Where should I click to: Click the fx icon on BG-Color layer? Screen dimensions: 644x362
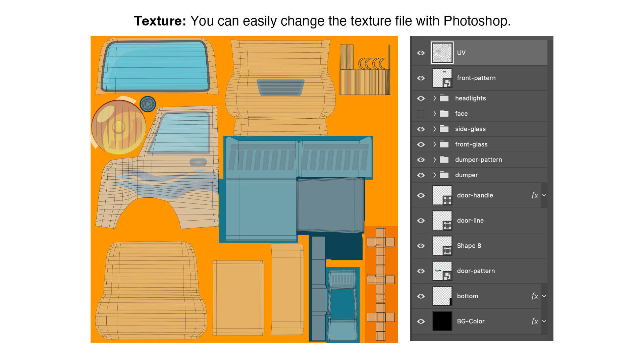[x=535, y=321]
